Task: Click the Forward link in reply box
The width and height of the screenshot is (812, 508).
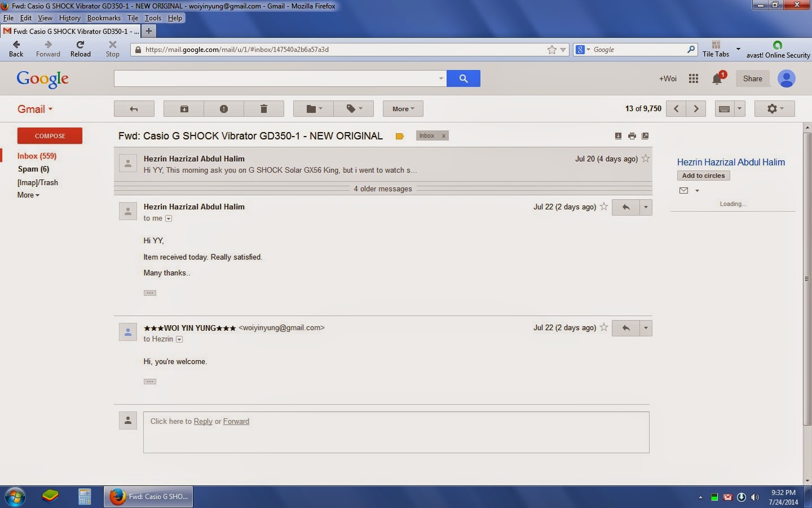Action: tap(236, 421)
